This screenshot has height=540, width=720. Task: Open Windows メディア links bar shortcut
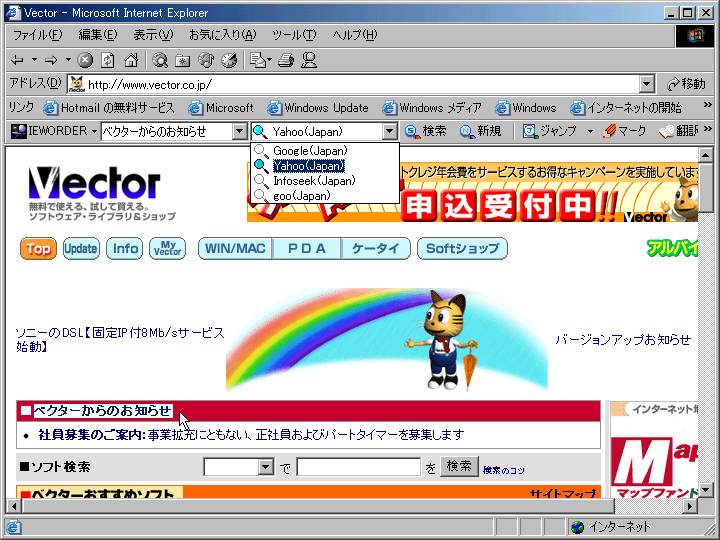(x=432, y=108)
